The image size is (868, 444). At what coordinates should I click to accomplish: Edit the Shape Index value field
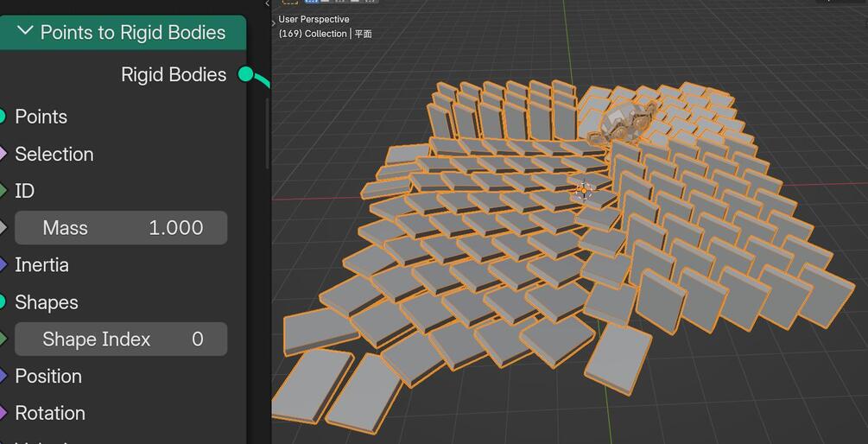[121, 339]
